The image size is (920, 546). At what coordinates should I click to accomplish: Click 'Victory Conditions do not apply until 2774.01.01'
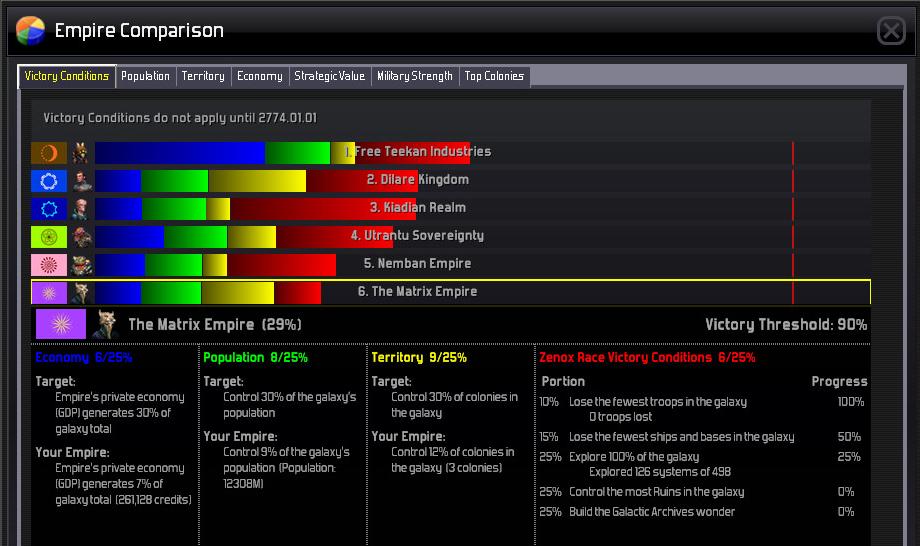[x=180, y=118]
